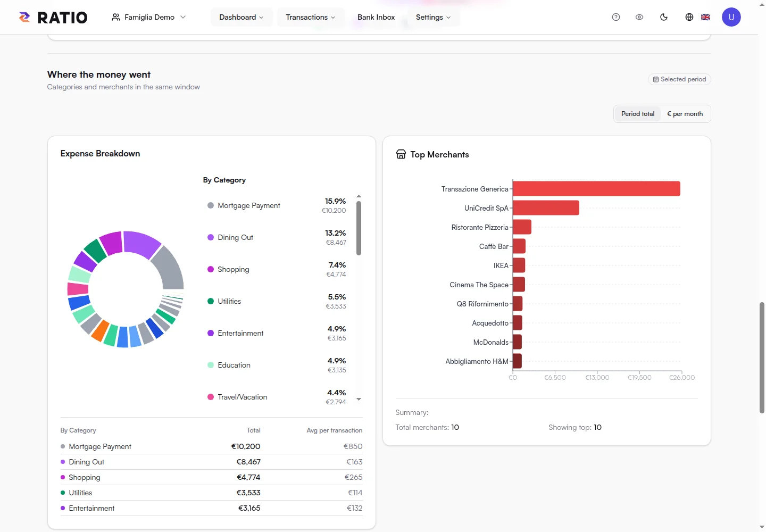Screen dimensions: 766x532
Task: Click the Avg per transaction column header
Action: pyautogui.click(x=335, y=430)
